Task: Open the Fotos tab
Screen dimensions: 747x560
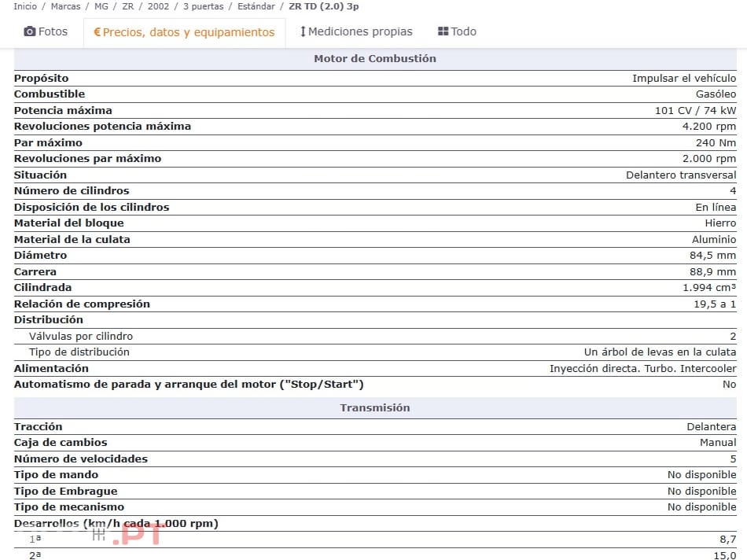Action: pyautogui.click(x=46, y=31)
